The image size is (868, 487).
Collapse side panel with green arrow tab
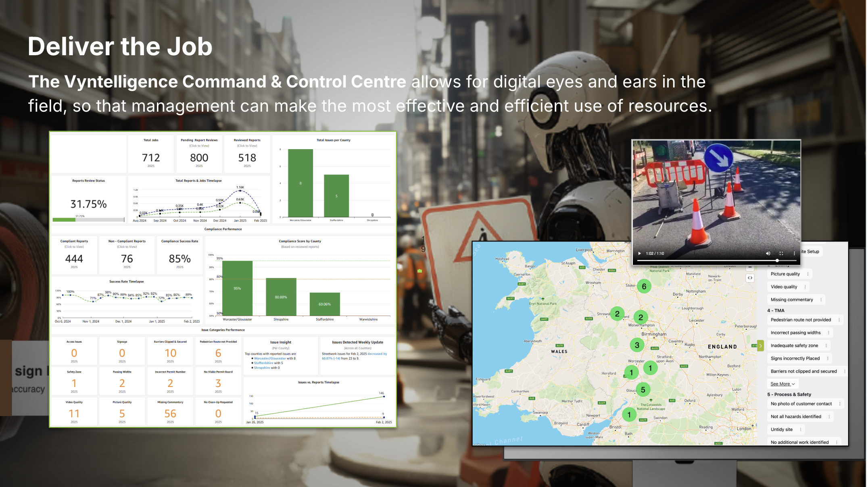(760, 346)
